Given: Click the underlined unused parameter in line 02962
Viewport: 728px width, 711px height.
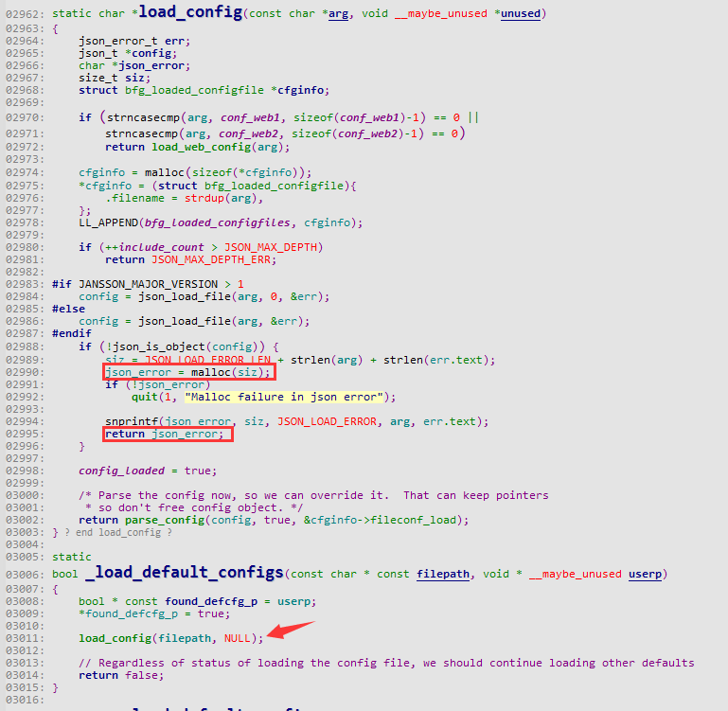Looking at the screenshot, I should tap(521, 13).
